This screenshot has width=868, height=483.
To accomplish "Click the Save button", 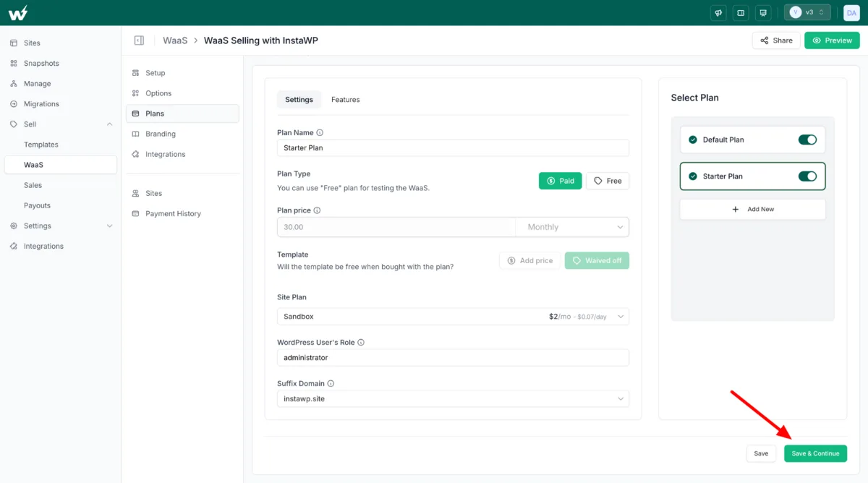I will coord(761,453).
